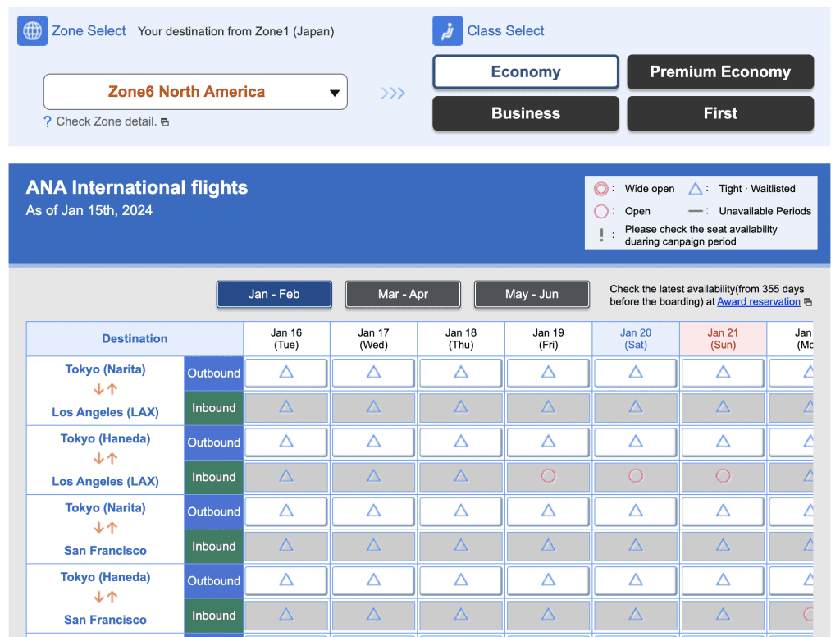Image resolution: width=840 pixels, height=637 pixels.
Task: Click the swap arrows between Haneda and San Francisco
Action: [x=106, y=598]
